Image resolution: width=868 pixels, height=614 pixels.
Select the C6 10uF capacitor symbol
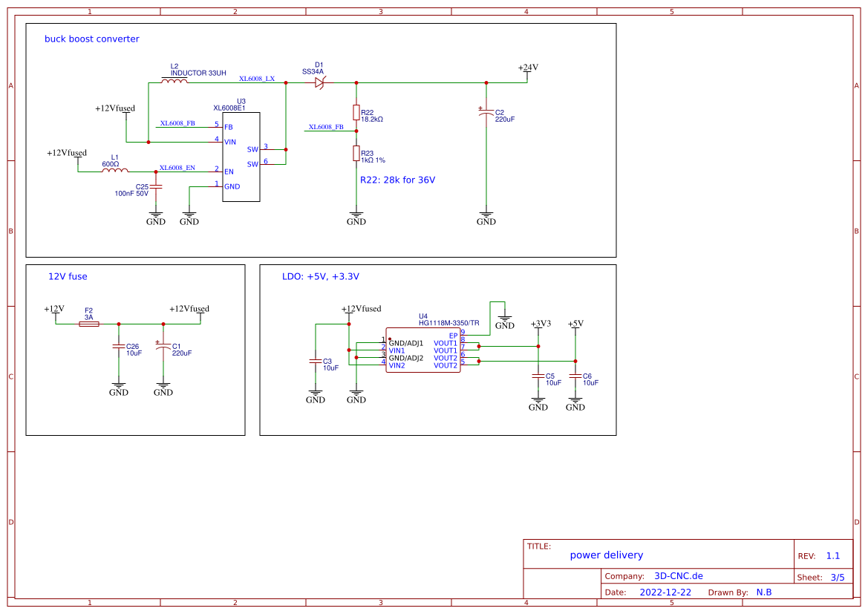[x=575, y=376]
